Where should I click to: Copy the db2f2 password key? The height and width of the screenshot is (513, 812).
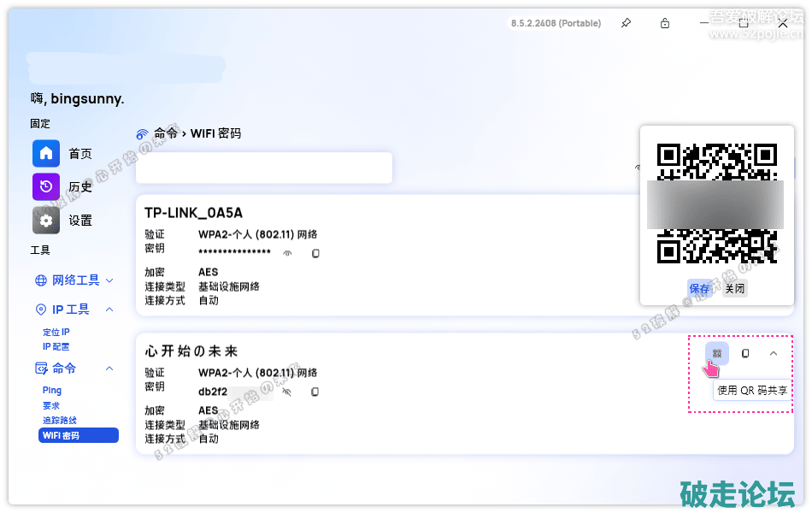tap(315, 392)
